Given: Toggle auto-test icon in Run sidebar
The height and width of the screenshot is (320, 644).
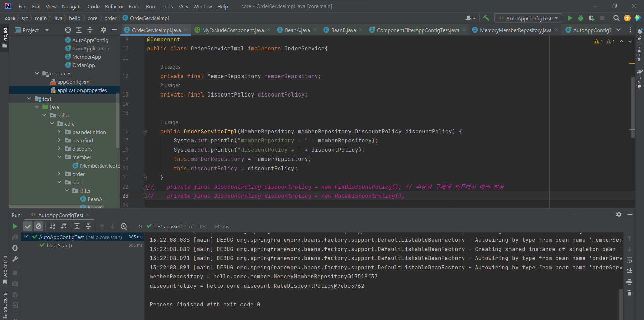Looking at the screenshot, I should tap(15, 248).
